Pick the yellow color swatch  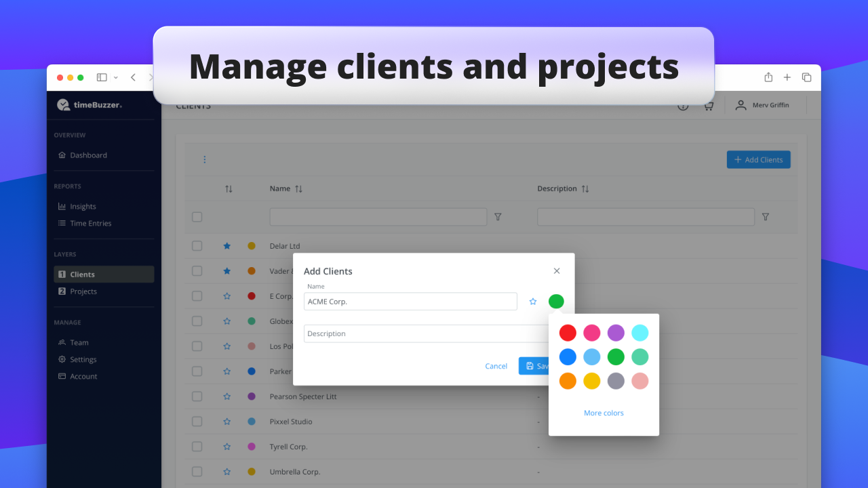click(592, 381)
